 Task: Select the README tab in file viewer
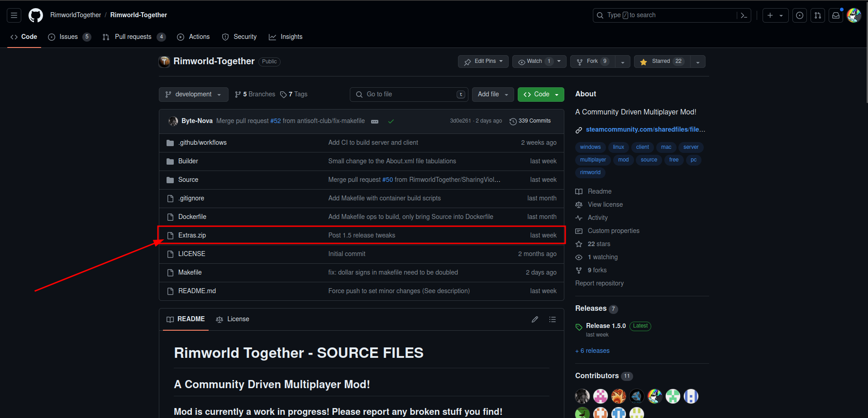[186, 319]
